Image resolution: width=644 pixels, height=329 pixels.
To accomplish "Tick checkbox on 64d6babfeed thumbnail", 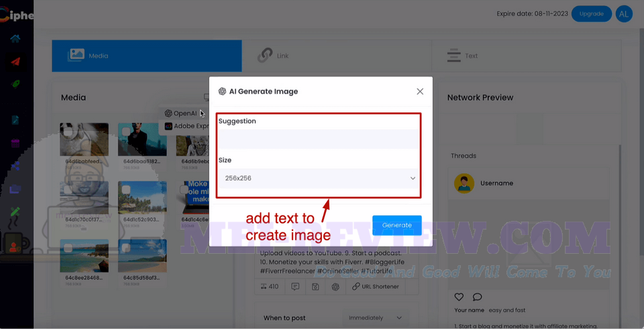I will coord(68,131).
